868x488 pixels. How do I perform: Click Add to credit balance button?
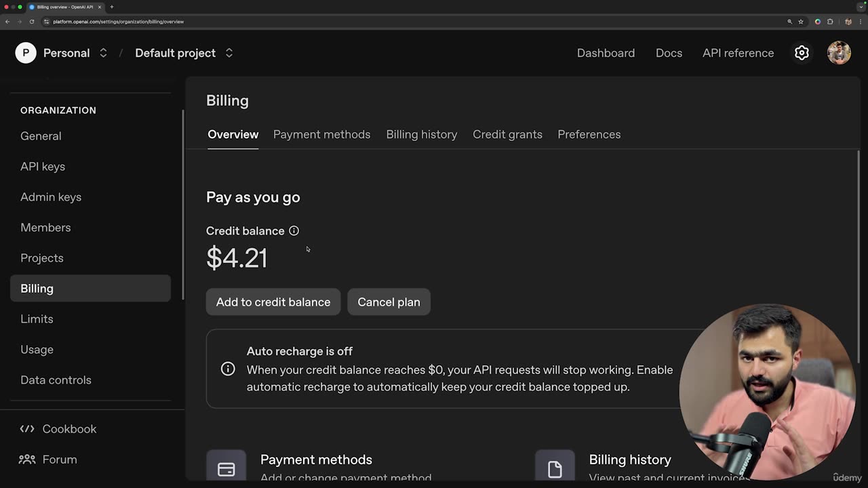273,302
